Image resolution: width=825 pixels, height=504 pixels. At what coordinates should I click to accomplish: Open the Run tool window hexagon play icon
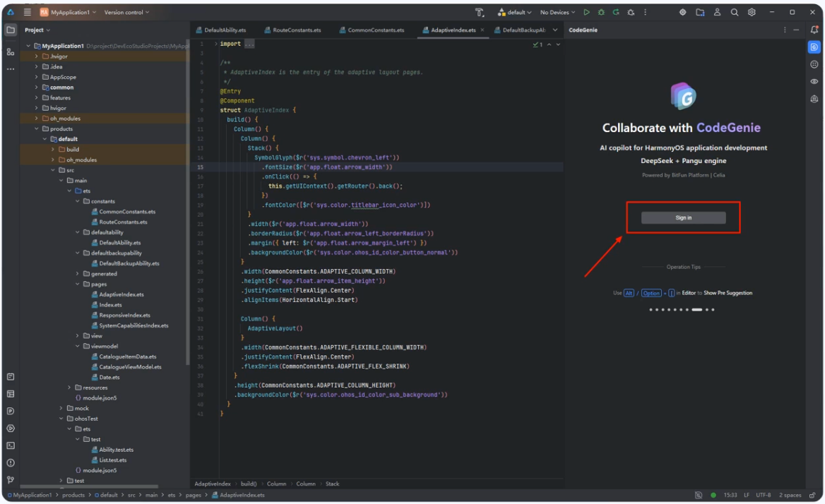(x=11, y=428)
